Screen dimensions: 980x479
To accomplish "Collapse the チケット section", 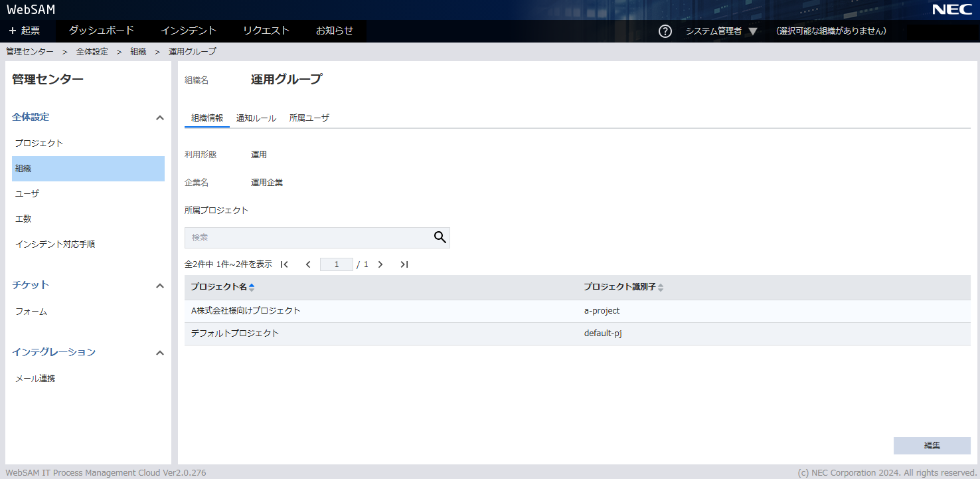I will [159, 286].
